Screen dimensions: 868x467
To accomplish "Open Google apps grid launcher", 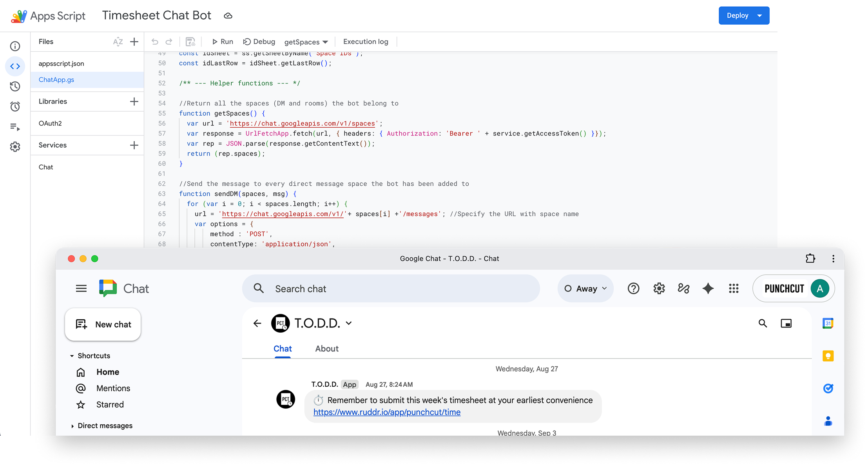I will click(x=734, y=289).
